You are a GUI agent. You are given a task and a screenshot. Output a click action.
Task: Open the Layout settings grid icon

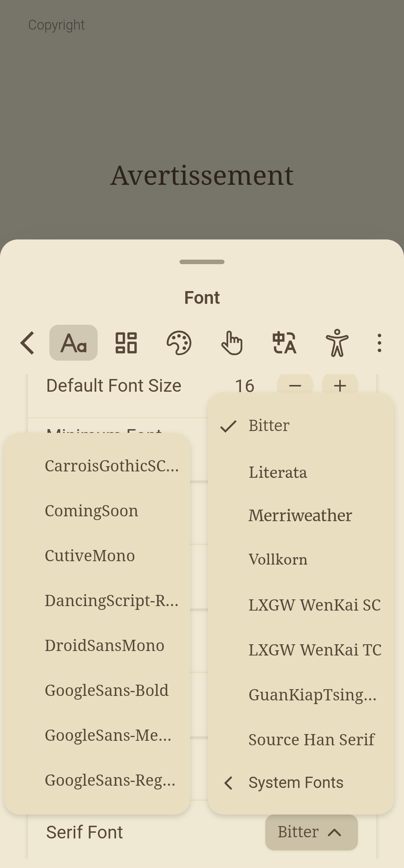coord(126,343)
